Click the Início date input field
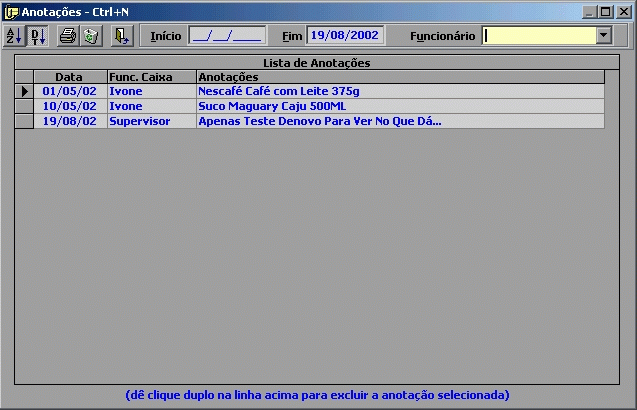The width and height of the screenshot is (637, 410). pyautogui.click(x=226, y=36)
